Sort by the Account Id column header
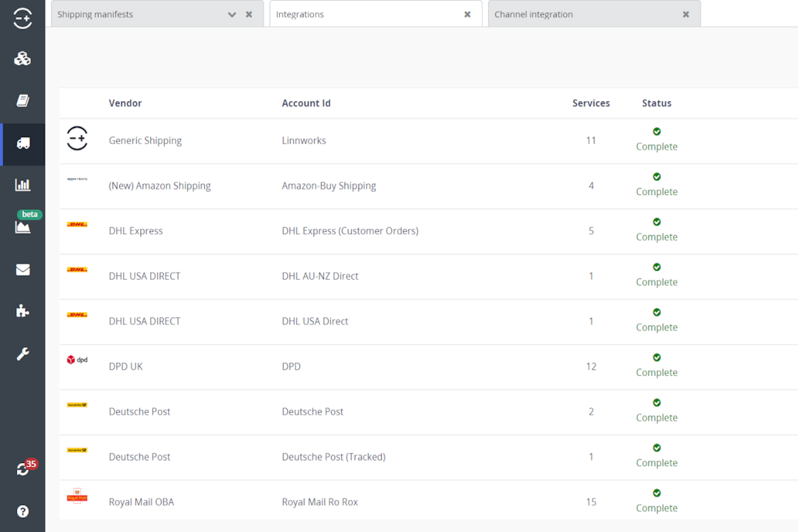 click(x=306, y=103)
